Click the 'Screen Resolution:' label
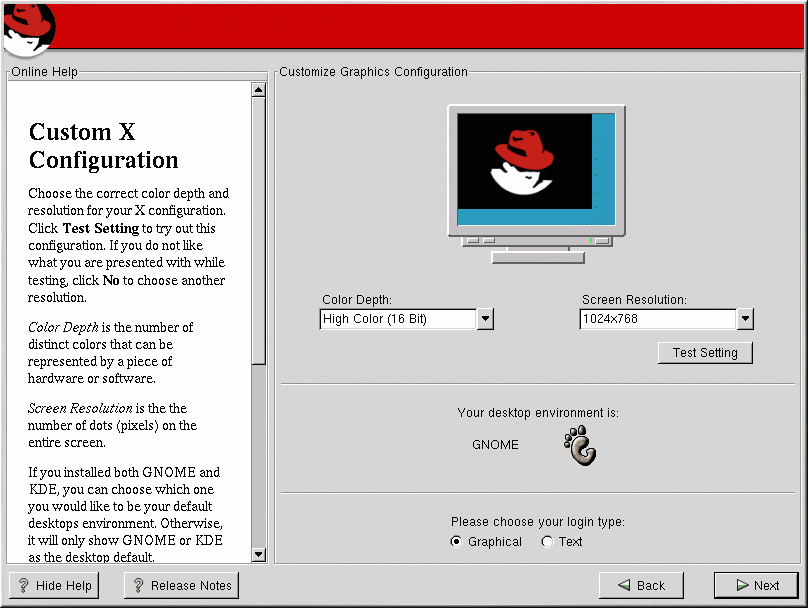 [634, 300]
